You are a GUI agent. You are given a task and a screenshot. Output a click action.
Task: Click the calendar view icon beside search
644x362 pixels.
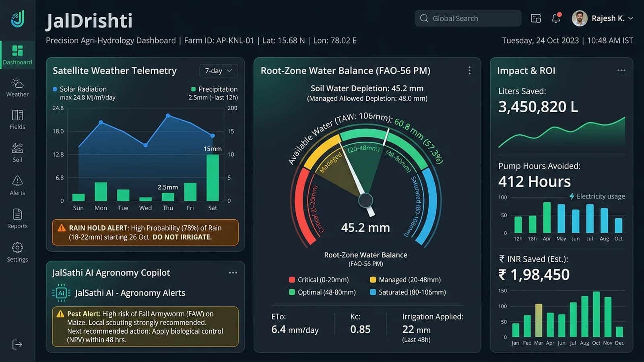(x=536, y=19)
